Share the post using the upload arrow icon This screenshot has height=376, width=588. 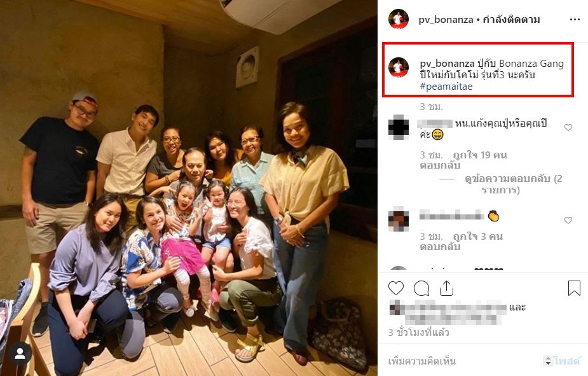[446, 288]
